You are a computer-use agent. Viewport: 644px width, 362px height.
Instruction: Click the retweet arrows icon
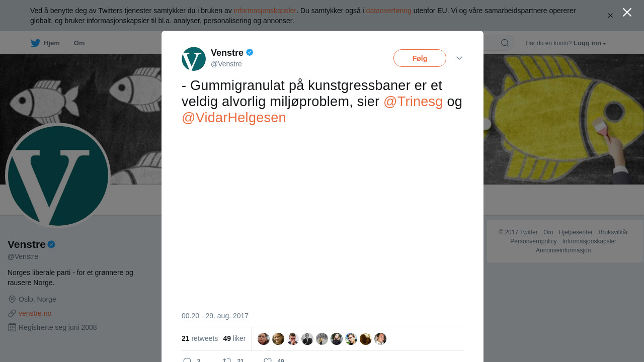pos(227,360)
